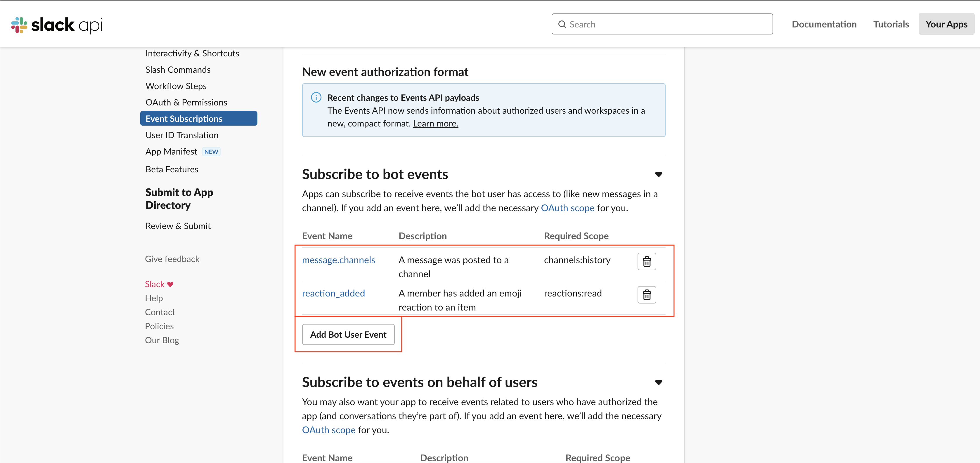This screenshot has width=980, height=463.
Task: Select OAuth & Permissions in sidebar
Action: point(186,102)
